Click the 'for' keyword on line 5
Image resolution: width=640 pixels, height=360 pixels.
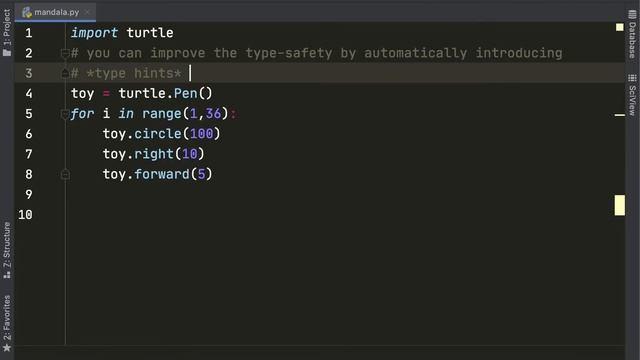[82, 114]
